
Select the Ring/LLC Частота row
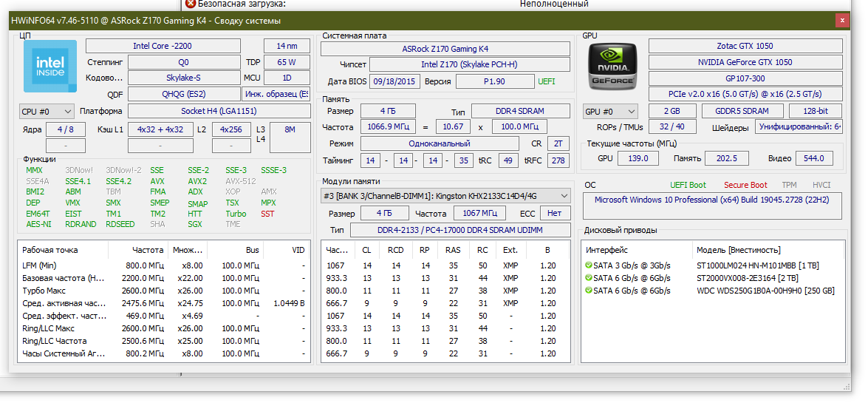click(x=164, y=341)
